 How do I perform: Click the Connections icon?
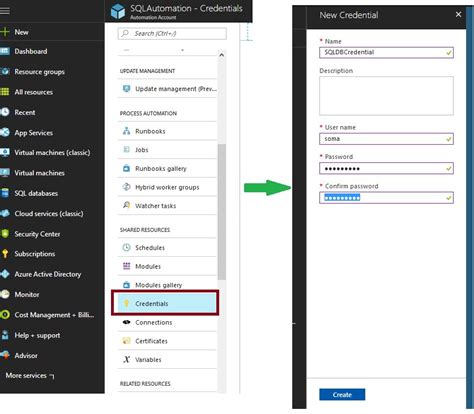click(x=126, y=322)
